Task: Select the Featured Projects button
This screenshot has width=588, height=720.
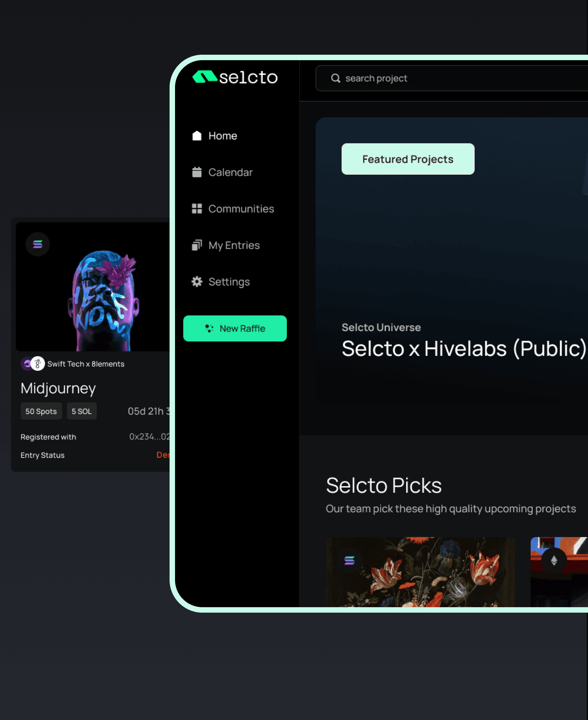Action: pyautogui.click(x=408, y=159)
